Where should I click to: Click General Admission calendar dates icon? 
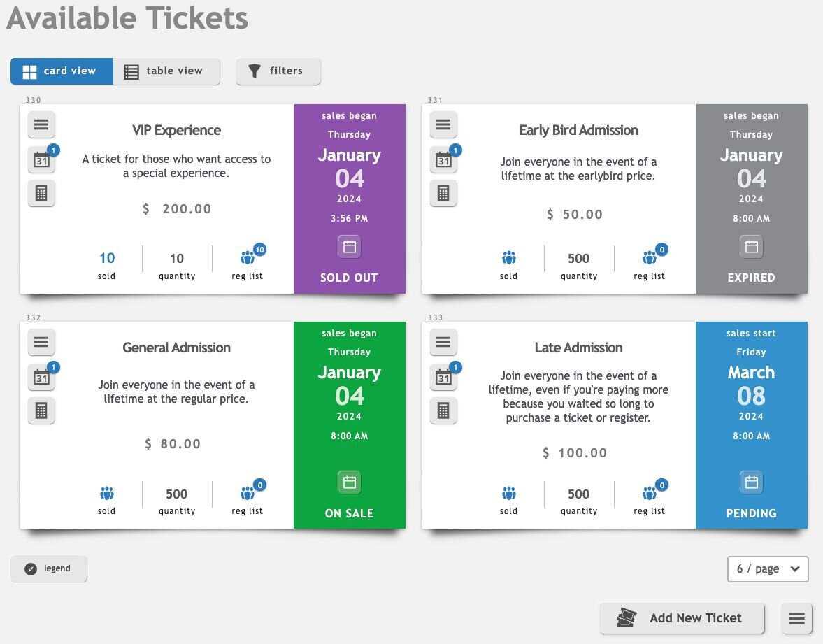(x=41, y=378)
